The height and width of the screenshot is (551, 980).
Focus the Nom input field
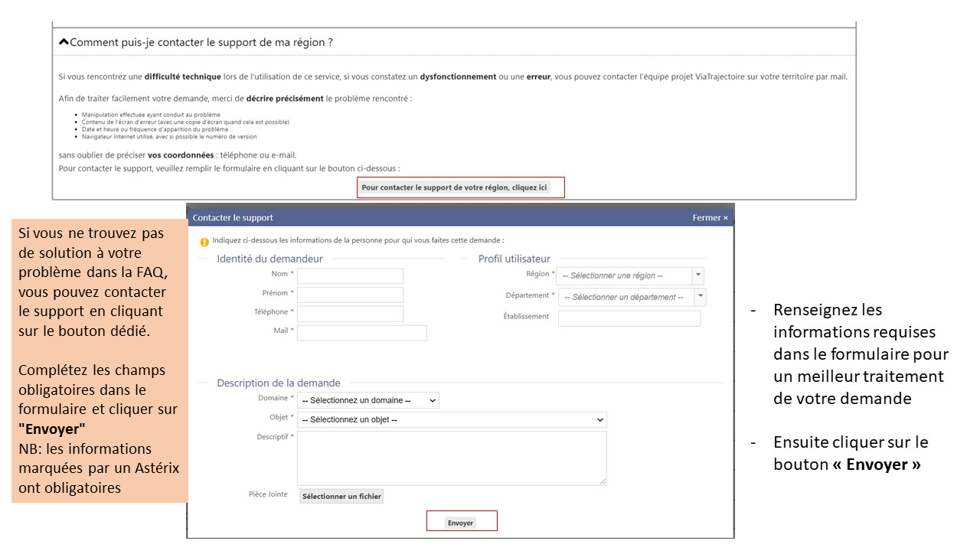(x=350, y=276)
